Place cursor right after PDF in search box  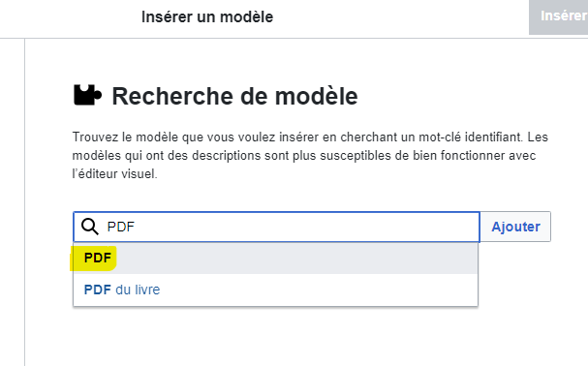135,227
